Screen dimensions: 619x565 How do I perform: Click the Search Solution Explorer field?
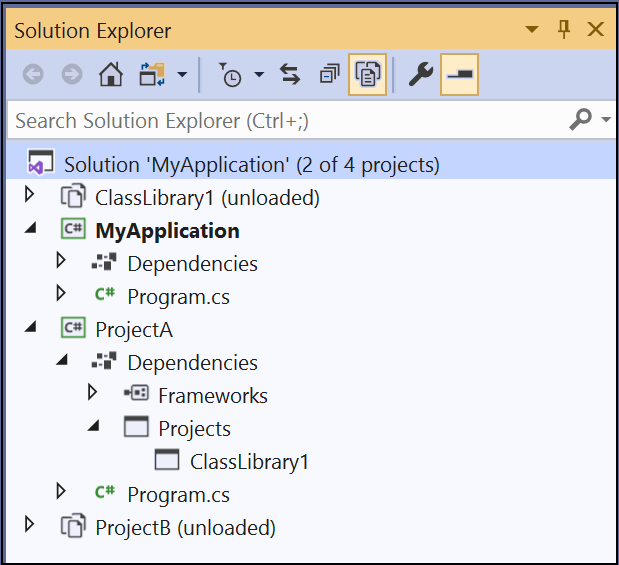[288, 120]
